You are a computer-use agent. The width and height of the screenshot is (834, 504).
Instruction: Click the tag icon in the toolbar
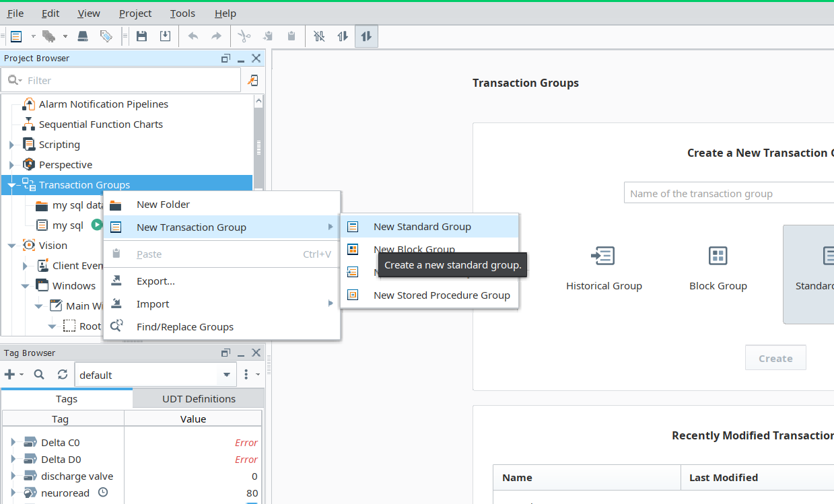coord(106,36)
